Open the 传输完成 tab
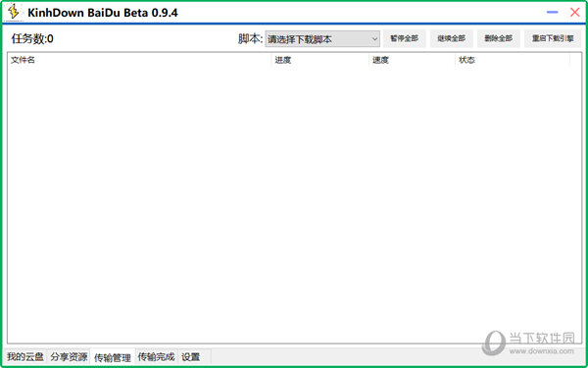This screenshot has width=588, height=368. pos(156,356)
